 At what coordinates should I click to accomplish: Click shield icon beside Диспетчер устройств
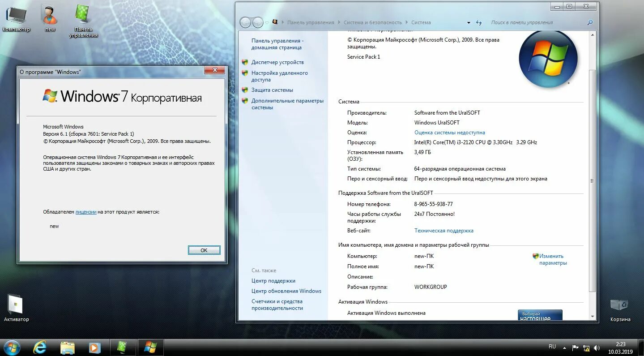[x=245, y=62]
